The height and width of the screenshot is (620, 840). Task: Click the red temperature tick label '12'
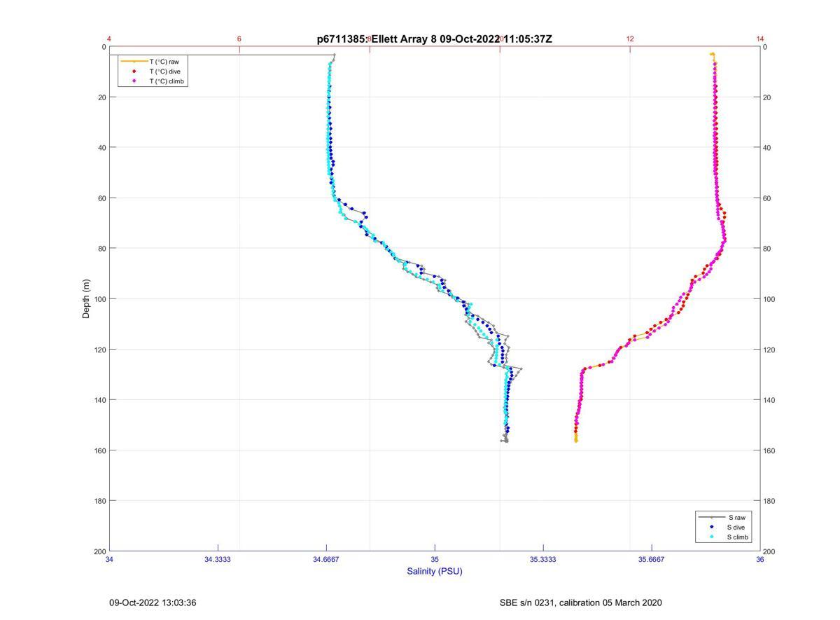click(630, 39)
